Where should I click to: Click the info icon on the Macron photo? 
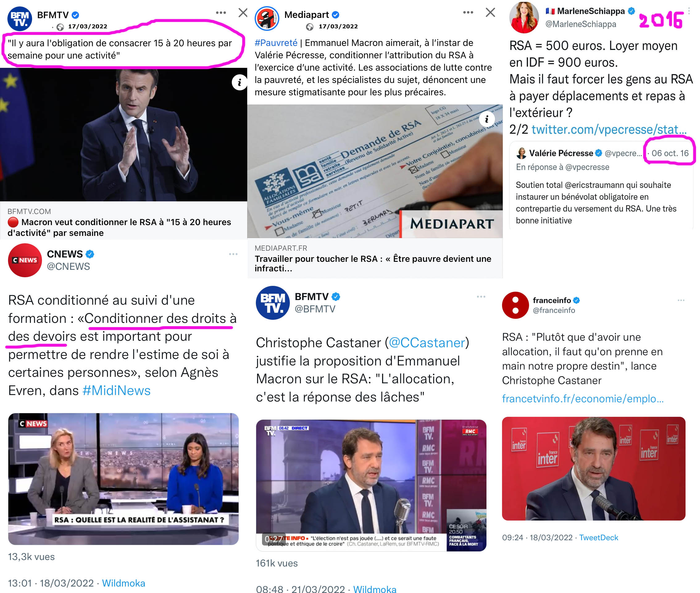pyautogui.click(x=239, y=82)
